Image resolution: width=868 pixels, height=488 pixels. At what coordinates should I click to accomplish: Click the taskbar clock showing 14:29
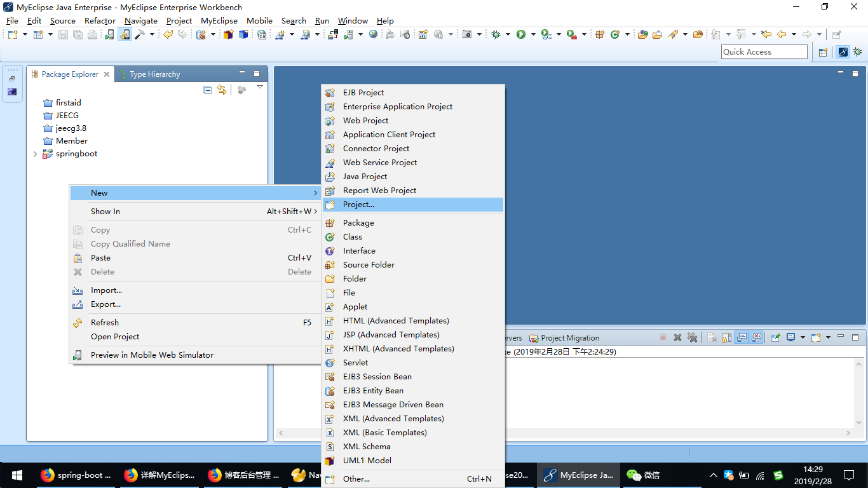813,475
